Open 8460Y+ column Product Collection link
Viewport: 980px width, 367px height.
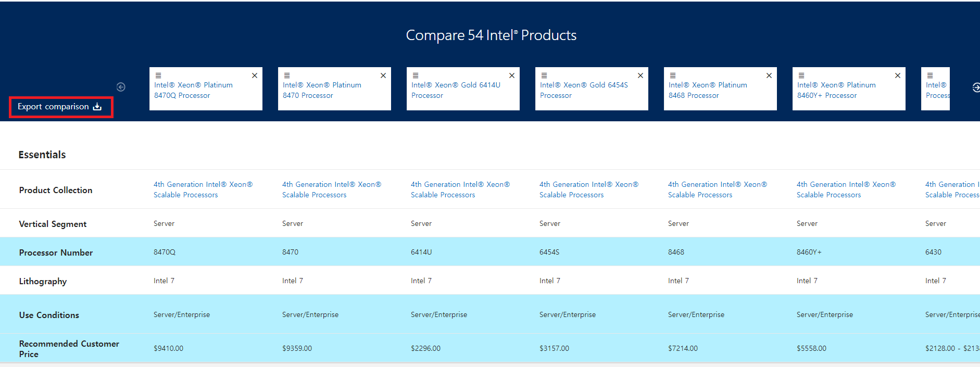[846, 189]
